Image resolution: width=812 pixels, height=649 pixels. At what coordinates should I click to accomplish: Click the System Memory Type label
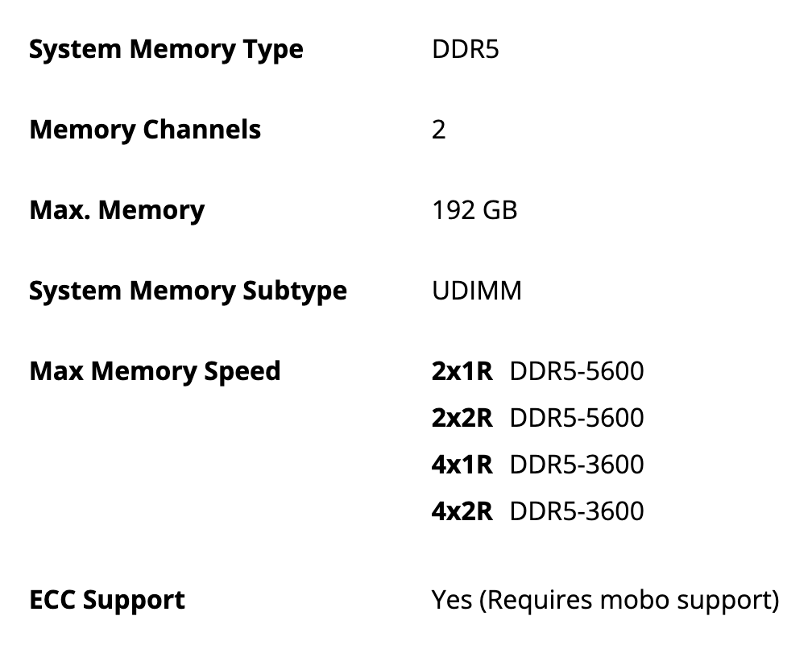[166, 49]
